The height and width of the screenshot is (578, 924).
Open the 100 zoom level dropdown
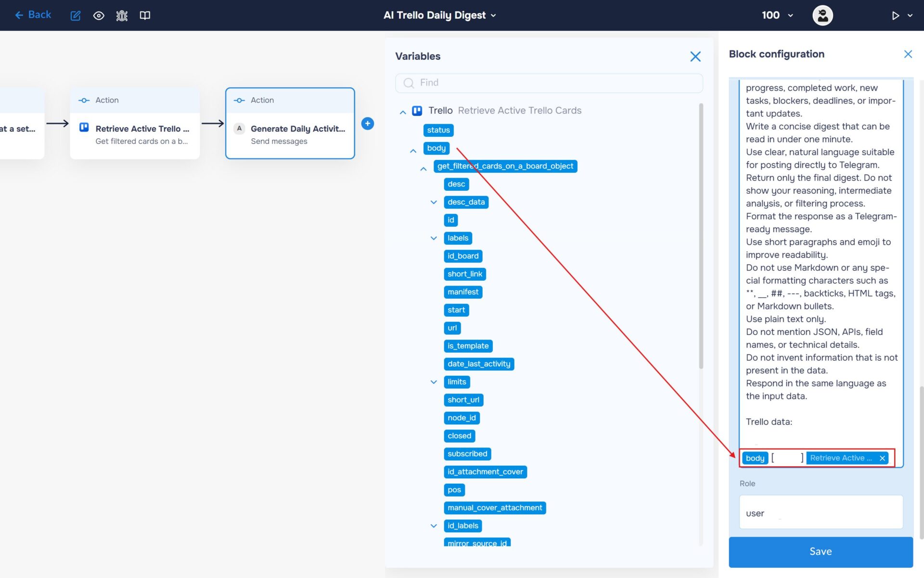777,15
